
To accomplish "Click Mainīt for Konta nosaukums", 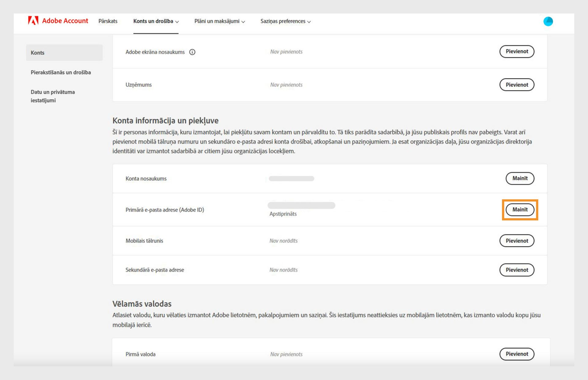I will [520, 178].
